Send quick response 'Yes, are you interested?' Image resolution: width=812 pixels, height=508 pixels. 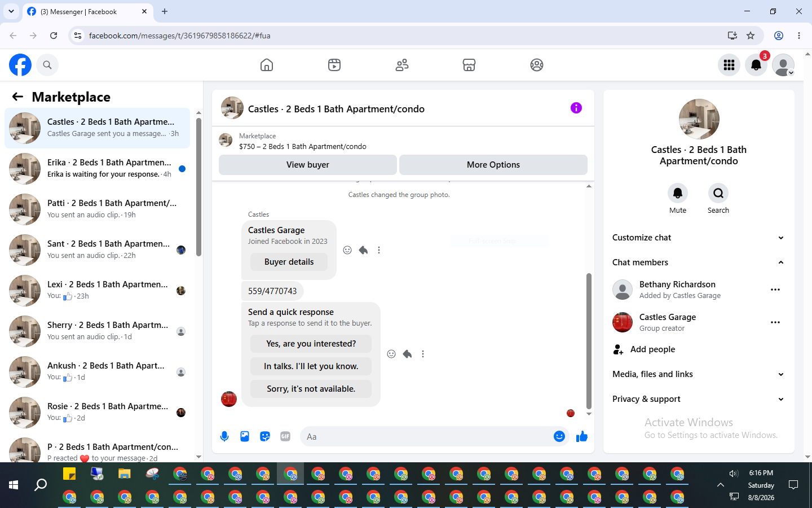coord(311,344)
